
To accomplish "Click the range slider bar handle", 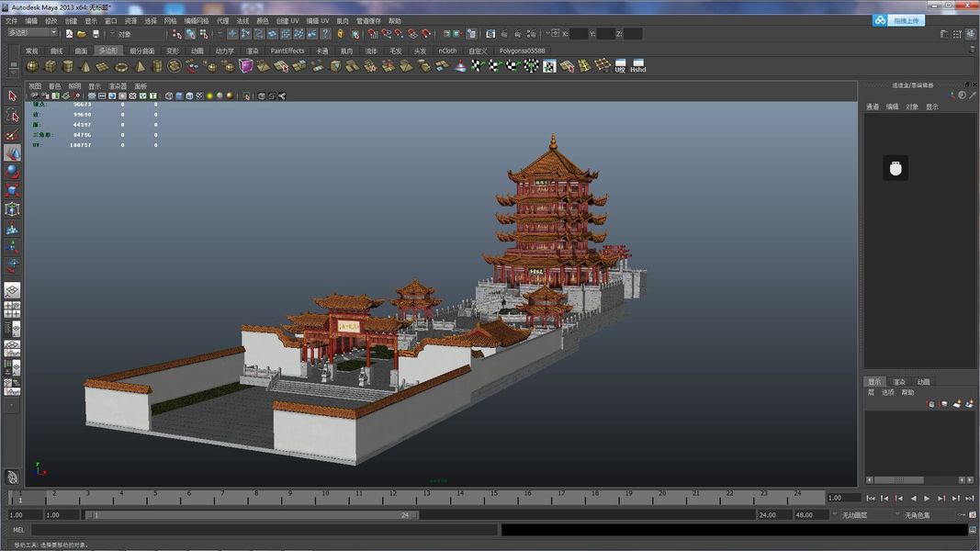I will tap(253, 515).
